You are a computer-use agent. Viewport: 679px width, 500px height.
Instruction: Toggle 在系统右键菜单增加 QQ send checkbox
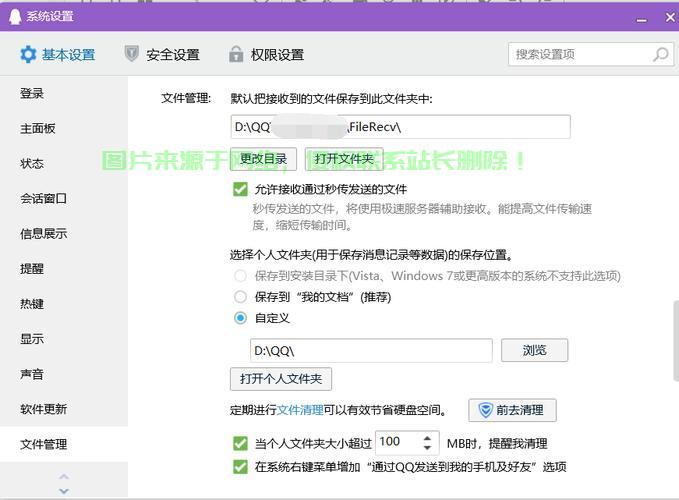tap(240, 467)
